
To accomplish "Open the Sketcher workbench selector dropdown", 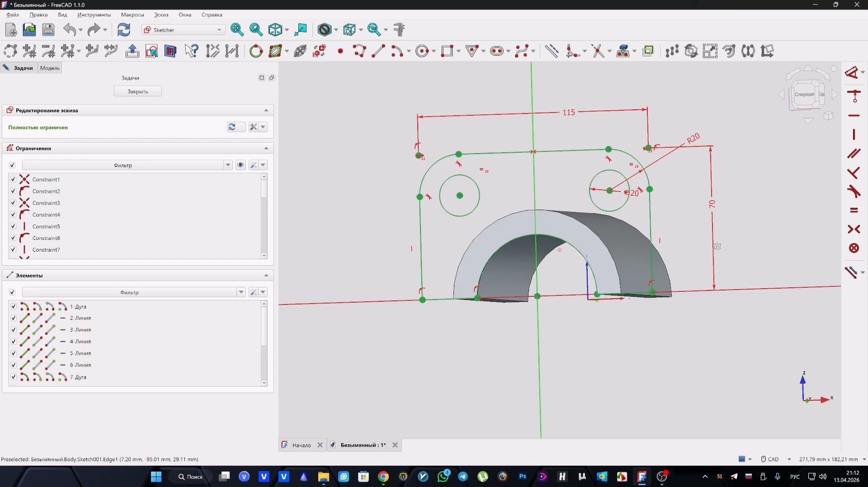I will click(x=219, y=30).
